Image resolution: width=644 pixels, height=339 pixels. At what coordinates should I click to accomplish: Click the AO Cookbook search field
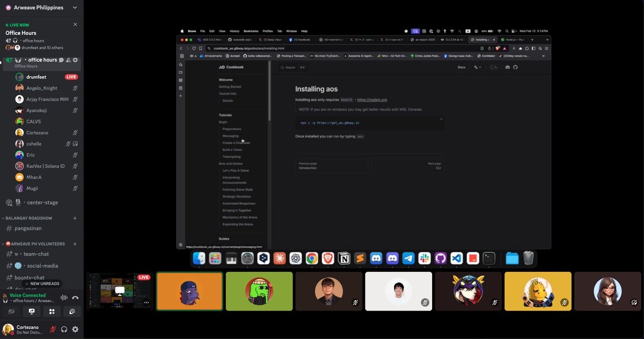click(294, 67)
